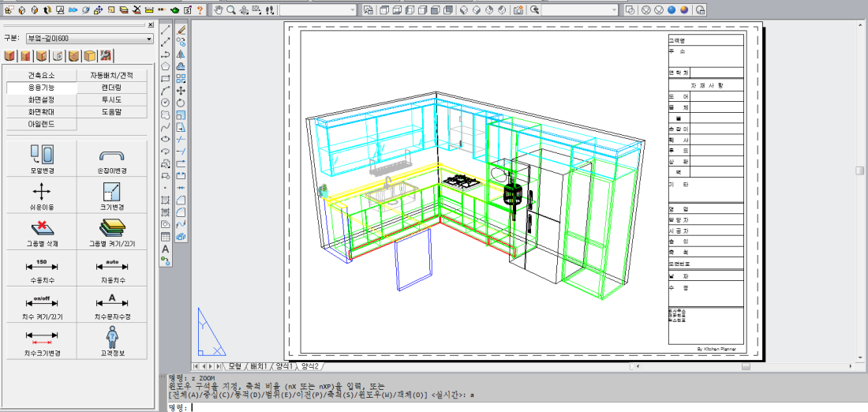Select the Mirror tool
This screenshot has width=868, height=412.
click(181, 54)
